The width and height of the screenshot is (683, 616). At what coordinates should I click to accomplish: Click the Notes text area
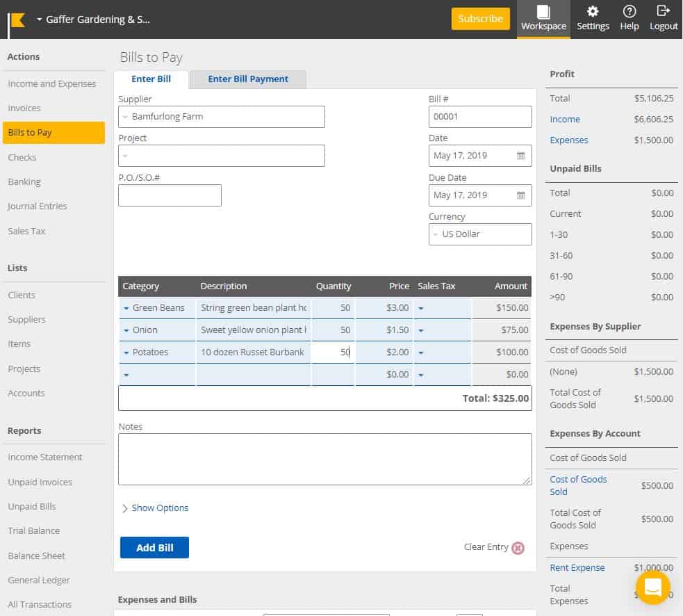point(324,459)
